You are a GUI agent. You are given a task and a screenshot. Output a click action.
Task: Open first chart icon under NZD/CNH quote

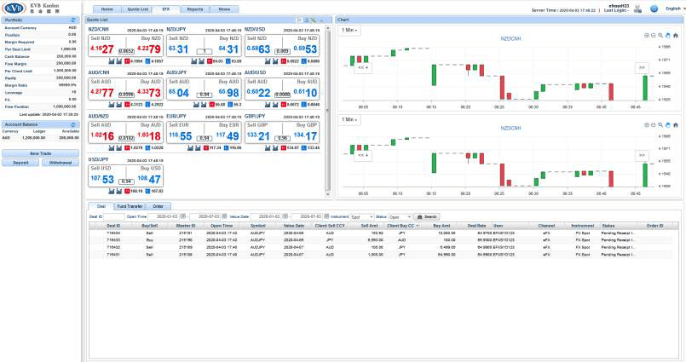111,61
